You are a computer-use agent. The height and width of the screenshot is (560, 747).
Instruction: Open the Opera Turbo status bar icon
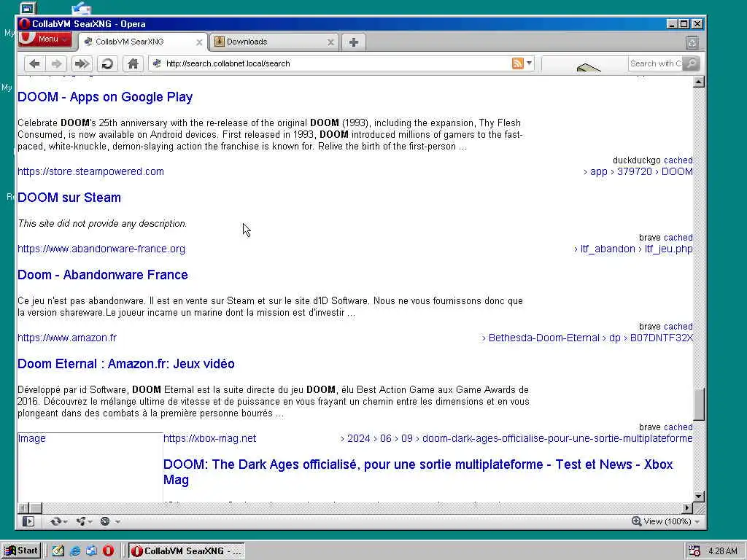click(109, 521)
